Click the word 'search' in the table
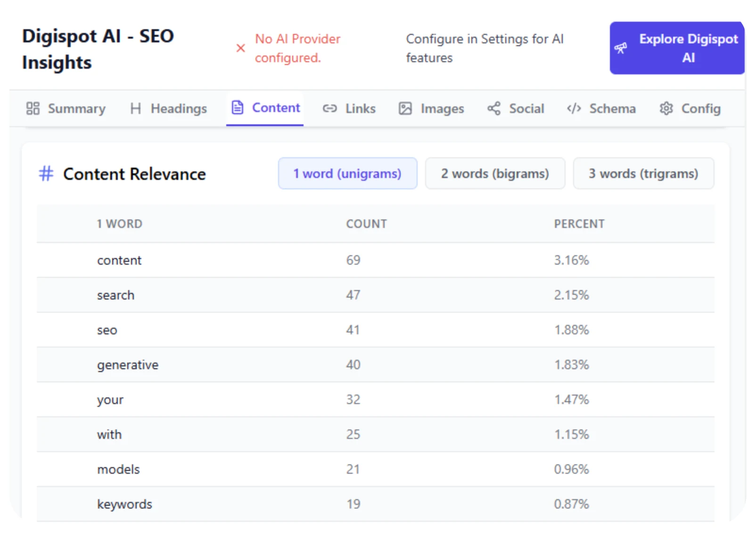 [115, 295]
